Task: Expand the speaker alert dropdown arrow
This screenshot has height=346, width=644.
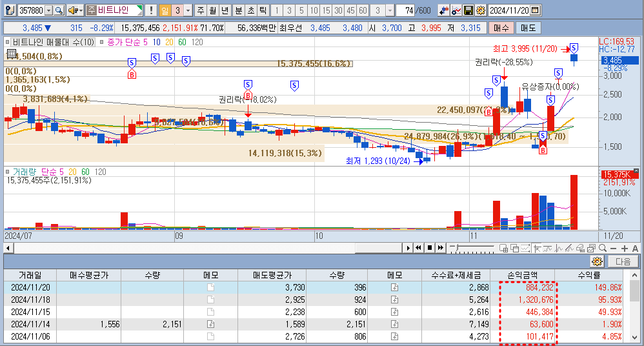Action: pyautogui.click(x=81, y=10)
